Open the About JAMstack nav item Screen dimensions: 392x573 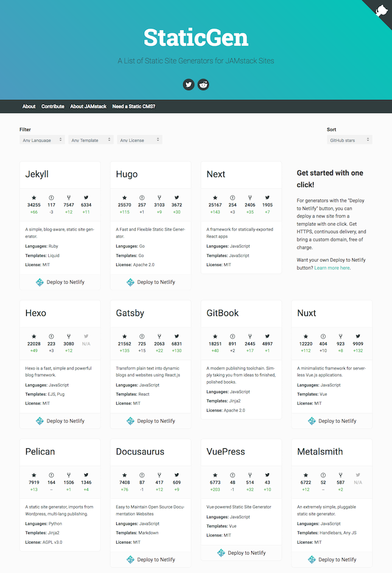pos(88,107)
